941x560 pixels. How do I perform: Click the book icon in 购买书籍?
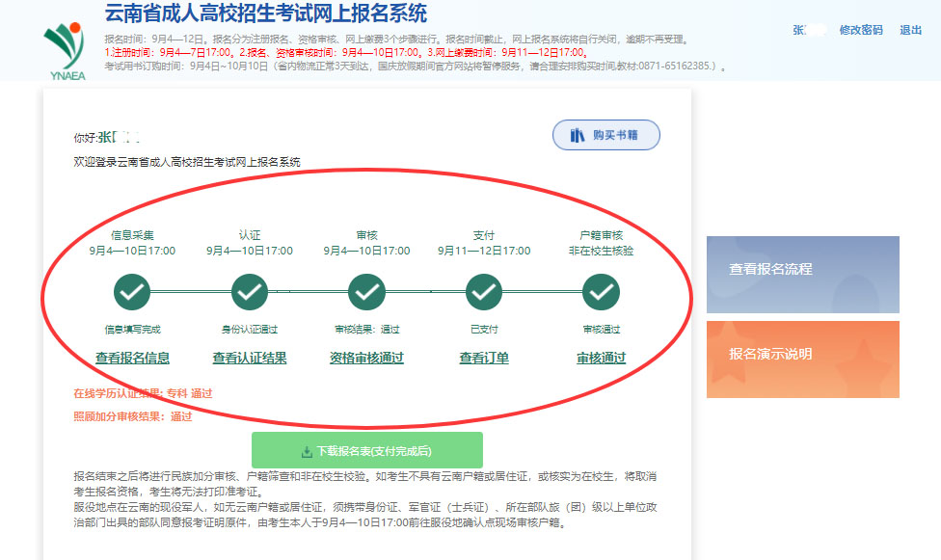click(x=578, y=135)
